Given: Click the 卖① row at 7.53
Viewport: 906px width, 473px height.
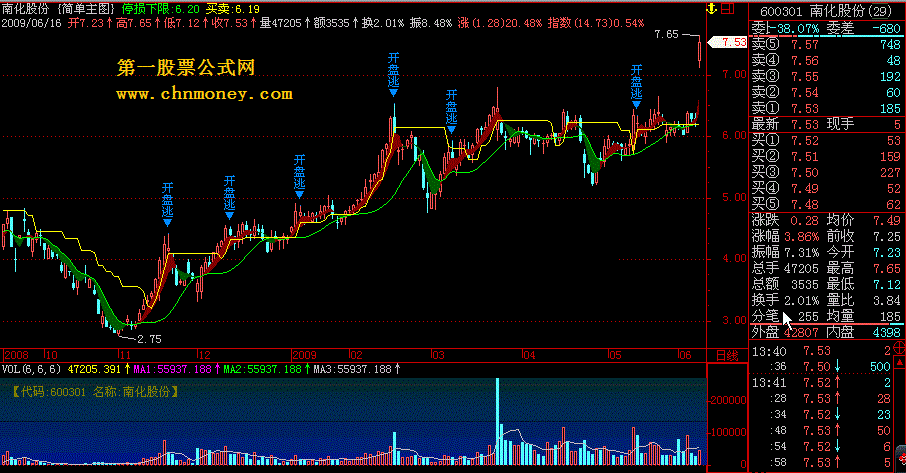Looking at the screenshot, I should [x=827, y=108].
